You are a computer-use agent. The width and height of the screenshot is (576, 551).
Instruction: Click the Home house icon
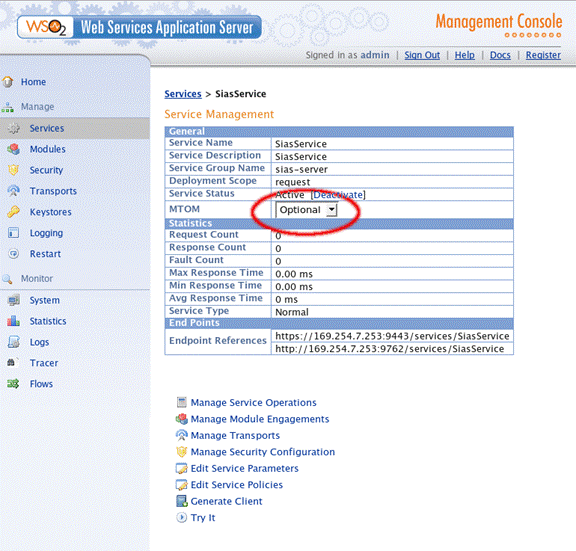(x=8, y=82)
